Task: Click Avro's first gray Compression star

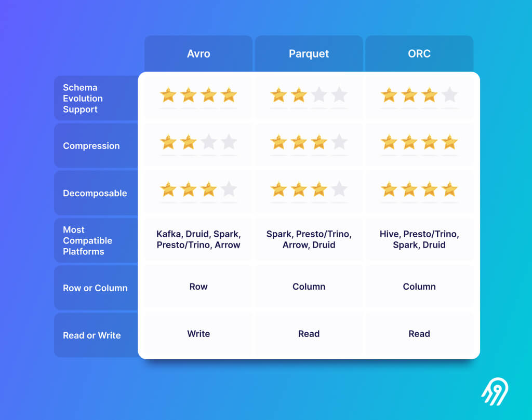Action: pyautogui.click(x=209, y=142)
